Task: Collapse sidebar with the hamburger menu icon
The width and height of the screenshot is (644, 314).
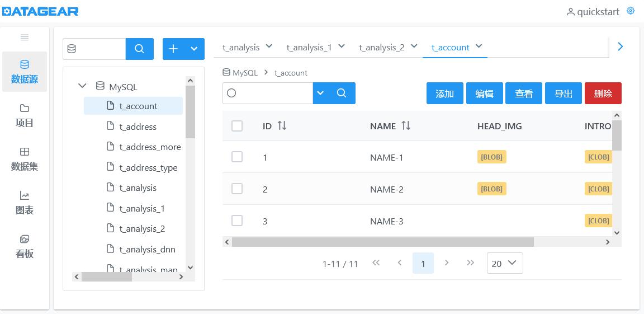Action: pyautogui.click(x=25, y=38)
